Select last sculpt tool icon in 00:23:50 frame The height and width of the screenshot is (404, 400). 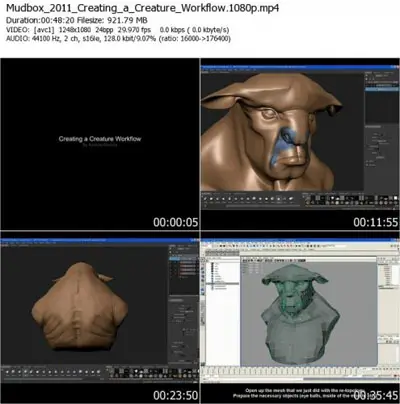99,372
